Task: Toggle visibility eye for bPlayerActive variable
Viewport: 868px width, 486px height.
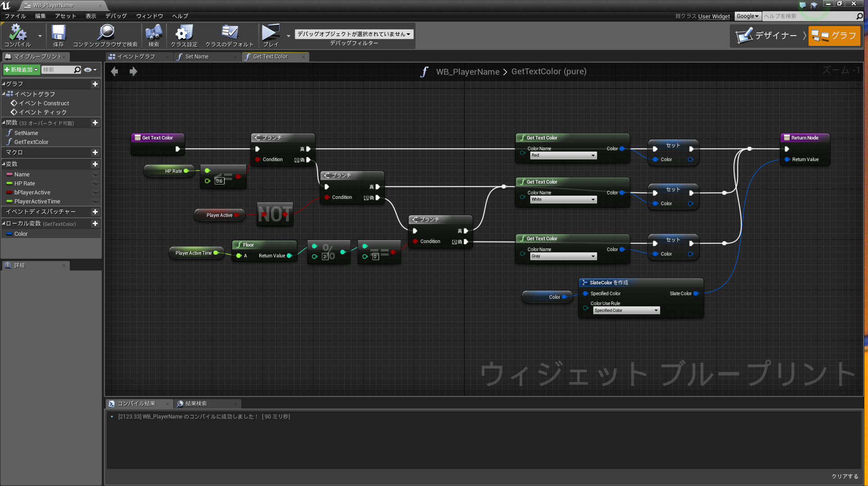Action: tap(95, 193)
